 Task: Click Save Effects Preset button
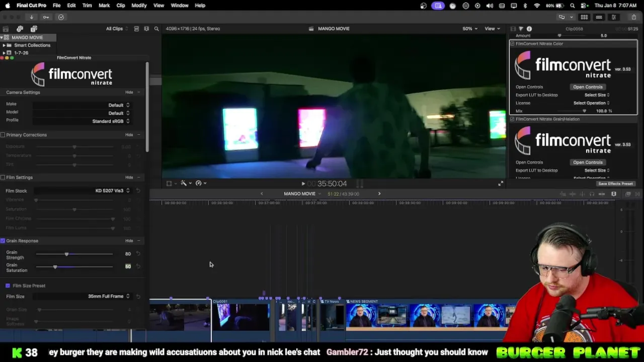pos(615,184)
